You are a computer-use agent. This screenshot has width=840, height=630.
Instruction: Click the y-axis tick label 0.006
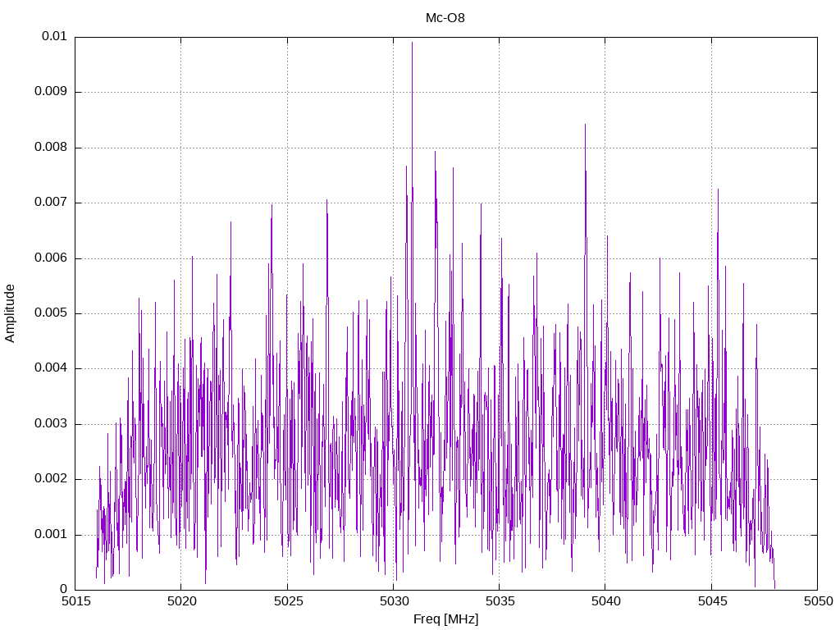point(51,258)
